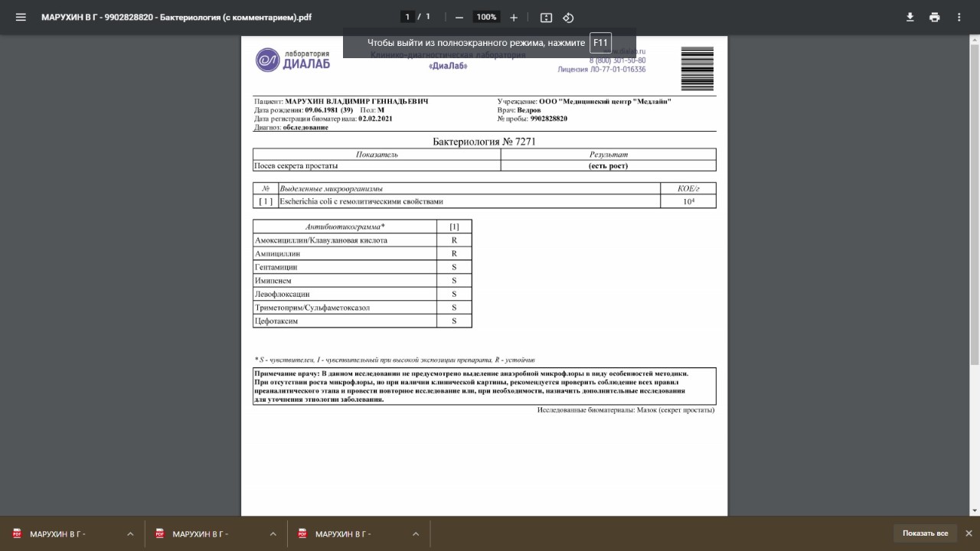Click the zoom out minus button
This screenshot has width=980, height=551.
click(x=459, y=17)
